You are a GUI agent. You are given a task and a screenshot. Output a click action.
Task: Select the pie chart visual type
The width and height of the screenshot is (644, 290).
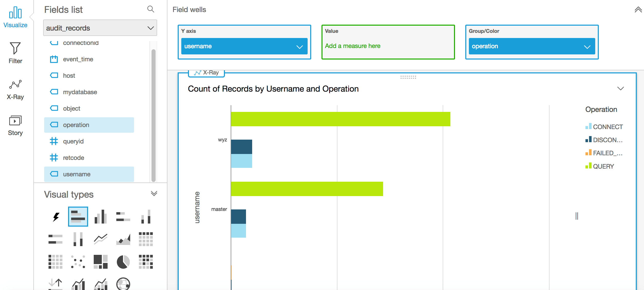click(123, 262)
